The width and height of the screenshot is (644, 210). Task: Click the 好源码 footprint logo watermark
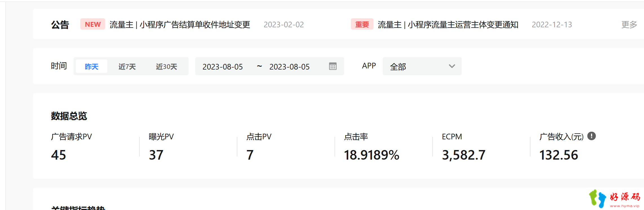click(614, 199)
